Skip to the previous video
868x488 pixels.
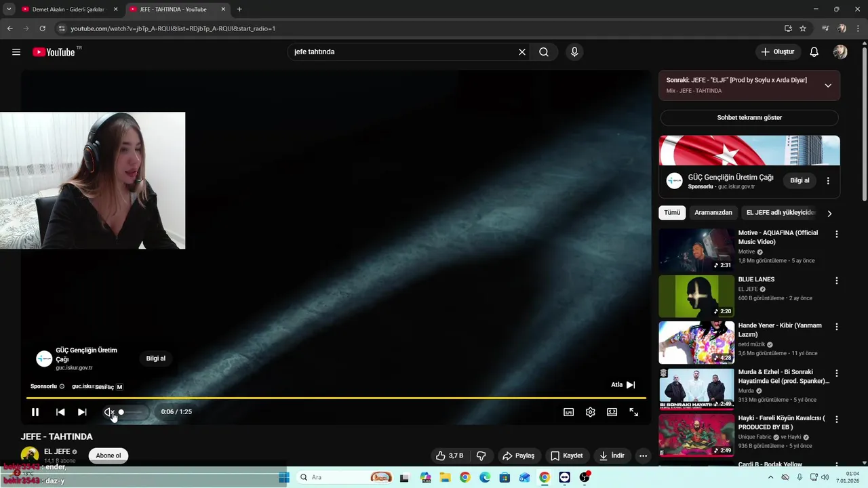(60, 412)
